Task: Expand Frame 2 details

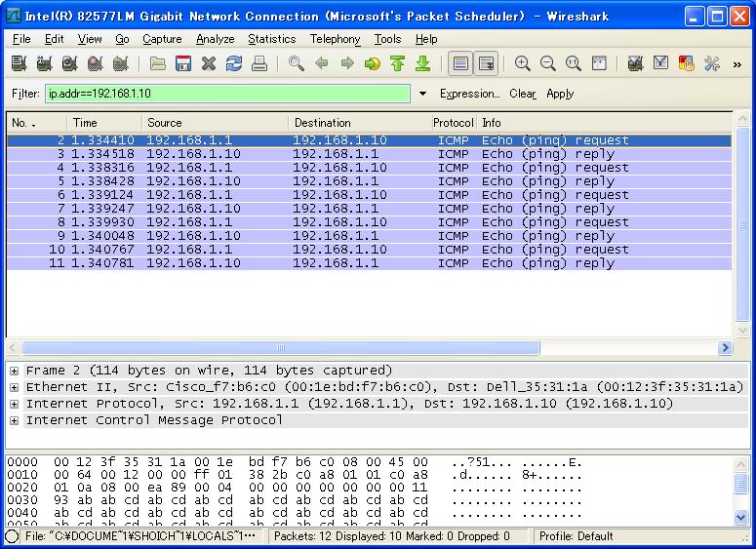Action: click(x=14, y=371)
